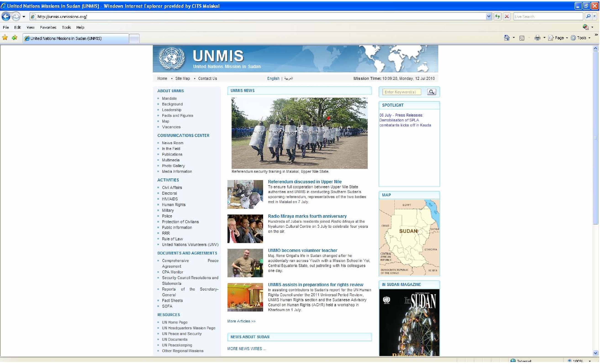Image resolution: width=600 pixels, height=364 pixels.
Task: Click the Refresh page icon
Action: 497,16
